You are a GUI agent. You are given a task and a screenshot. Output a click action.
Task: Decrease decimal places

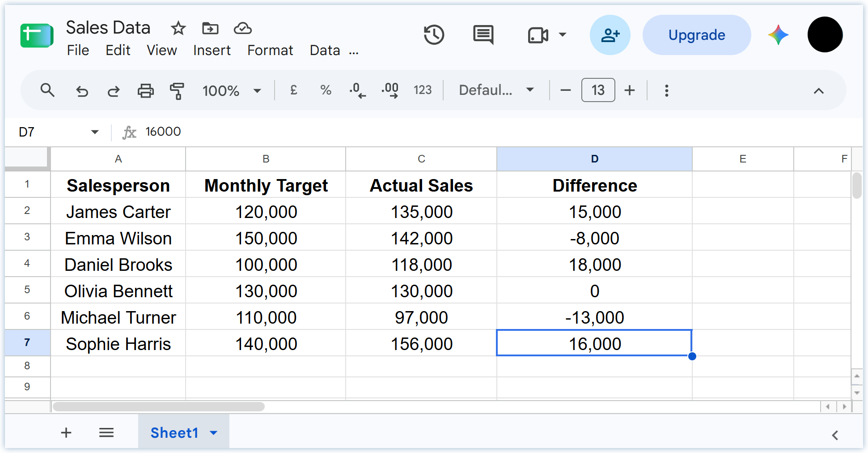tap(358, 90)
